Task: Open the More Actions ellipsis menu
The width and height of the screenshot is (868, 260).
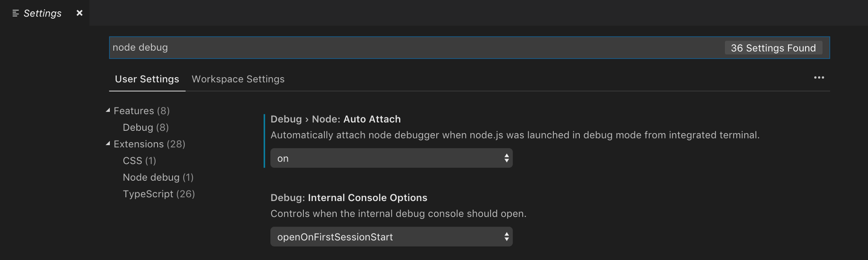Action: pyautogui.click(x=819, y=78)
